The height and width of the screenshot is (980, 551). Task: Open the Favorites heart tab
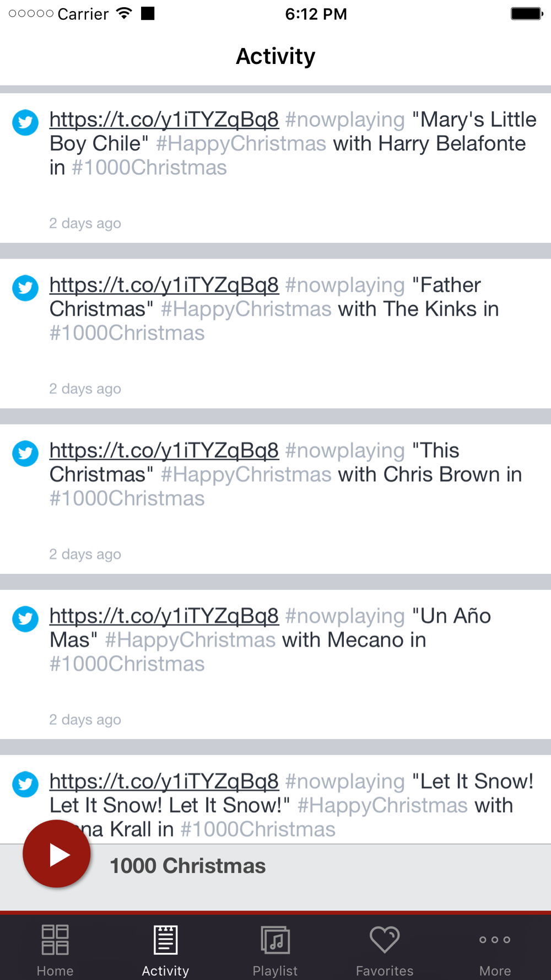385,949
